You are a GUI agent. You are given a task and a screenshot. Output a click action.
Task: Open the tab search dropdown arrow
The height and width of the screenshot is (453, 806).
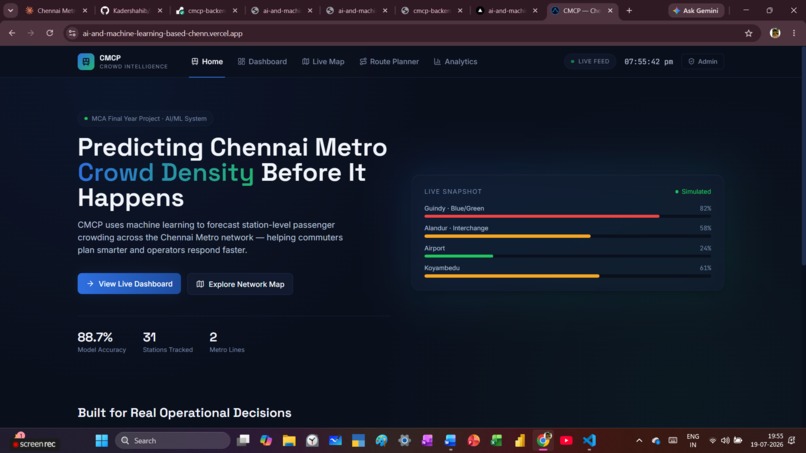pyautogui.click(x=10, y=10)
